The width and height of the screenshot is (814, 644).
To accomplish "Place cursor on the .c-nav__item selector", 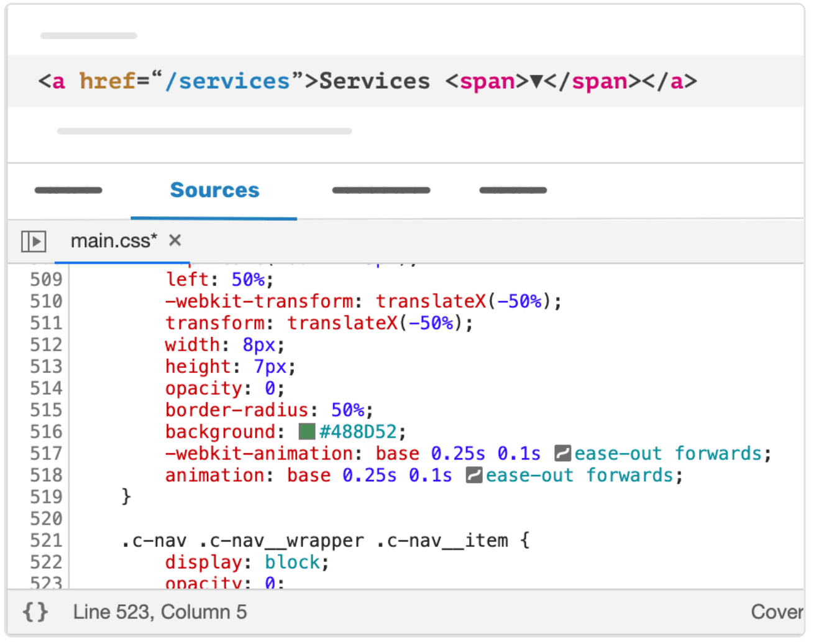I will pyautogui.click(x=442, y=541).
